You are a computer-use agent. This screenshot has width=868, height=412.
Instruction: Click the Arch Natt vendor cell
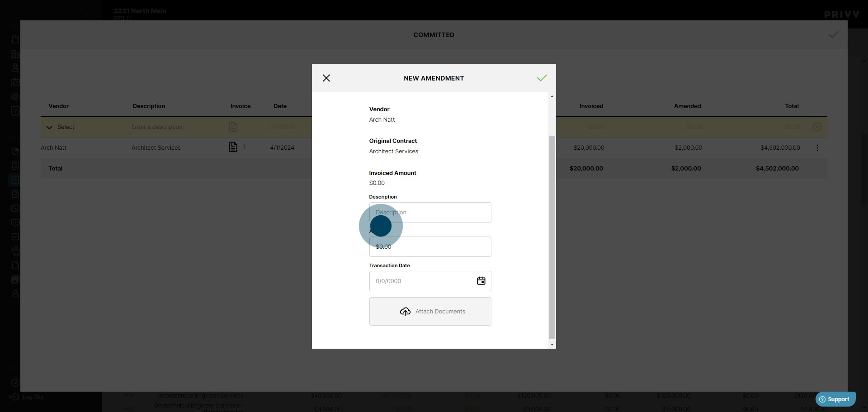[54, 147]
